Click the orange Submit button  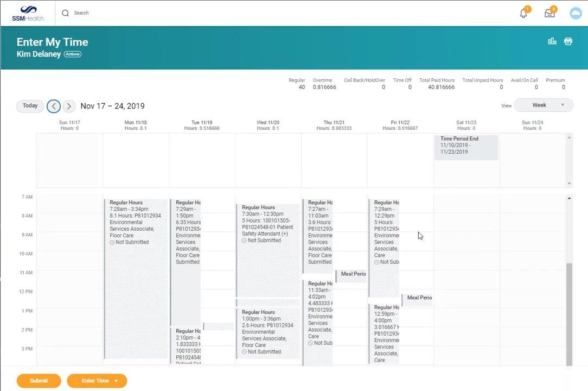(39, 381)
